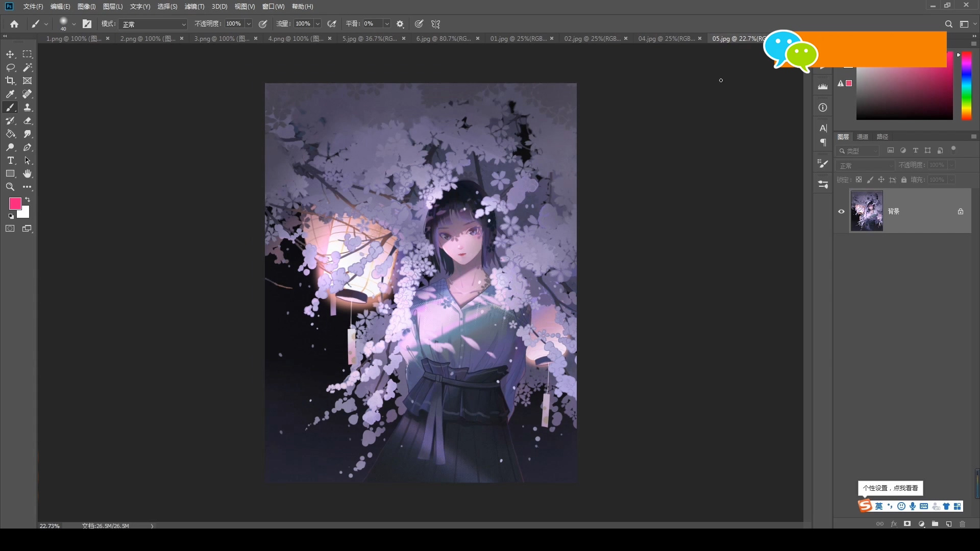The image size is (980, 551).
Task: Open the brush preset picker arrow
Action: 74,24
